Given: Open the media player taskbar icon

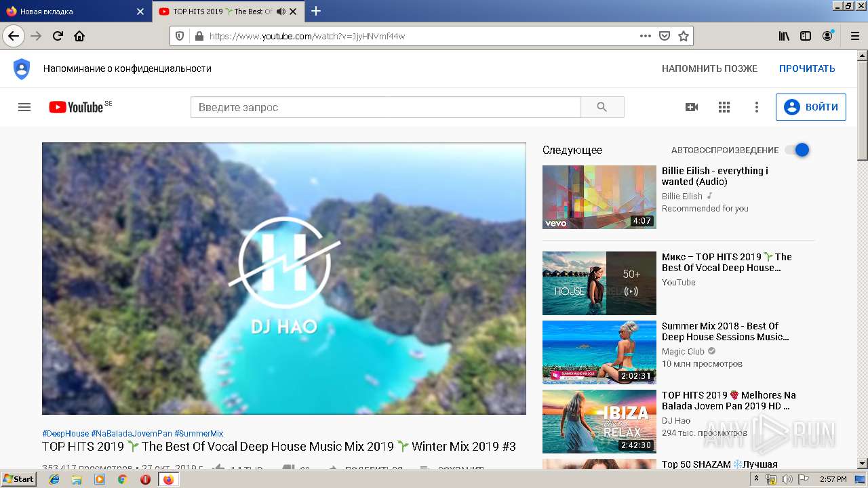Looking at the screenshot, I should coord(100,479).
